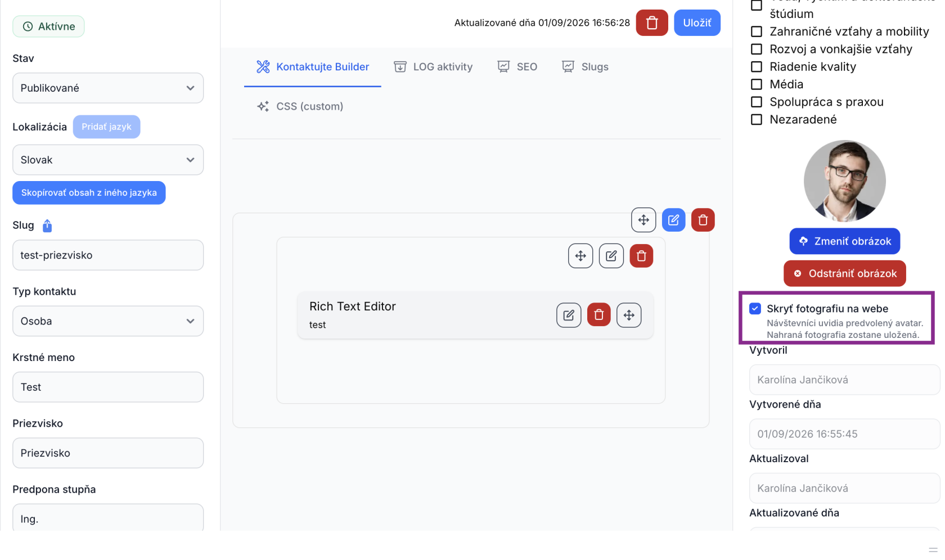The height and width of the screenshot is (560, 945).
Task: Switch to the Kontaktujte Builder tab
Action: [x=313, y=67]
